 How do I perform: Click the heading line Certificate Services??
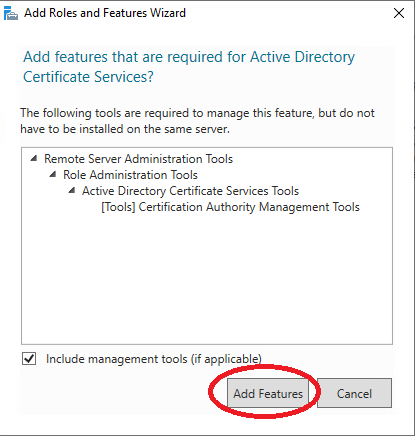pos(88,77)
